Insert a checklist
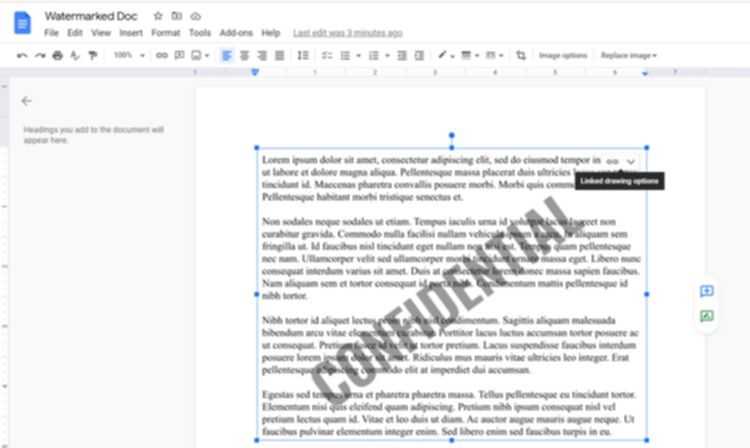Image resolution: width=750 pixels, height=448 pixels. tap(327, 55)
